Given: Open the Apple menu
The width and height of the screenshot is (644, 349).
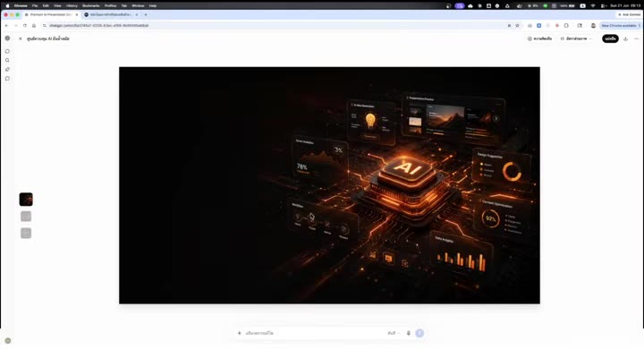Looking at the screenshot, I should pyautogui.click(x=7, y=5).
